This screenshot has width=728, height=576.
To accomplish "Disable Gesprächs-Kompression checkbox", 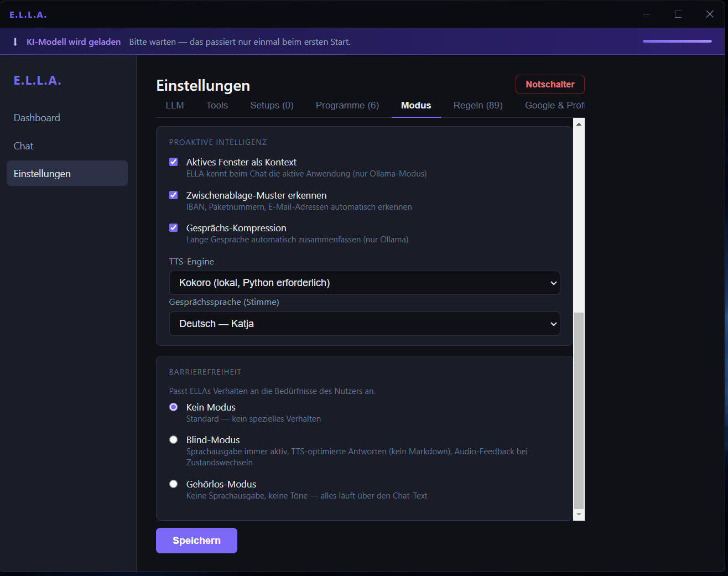I will 174,228.
